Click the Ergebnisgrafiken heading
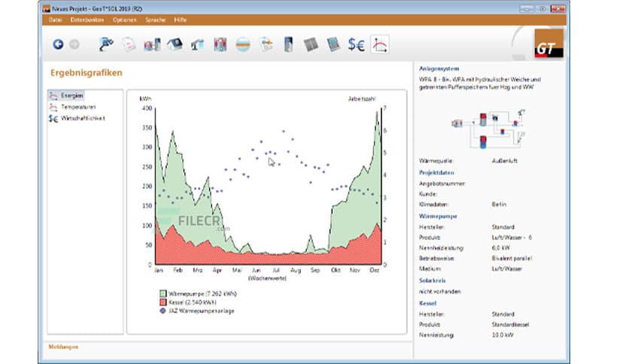Screen dimensions: 629x364 pyautogui.click(x=87, y=72)
